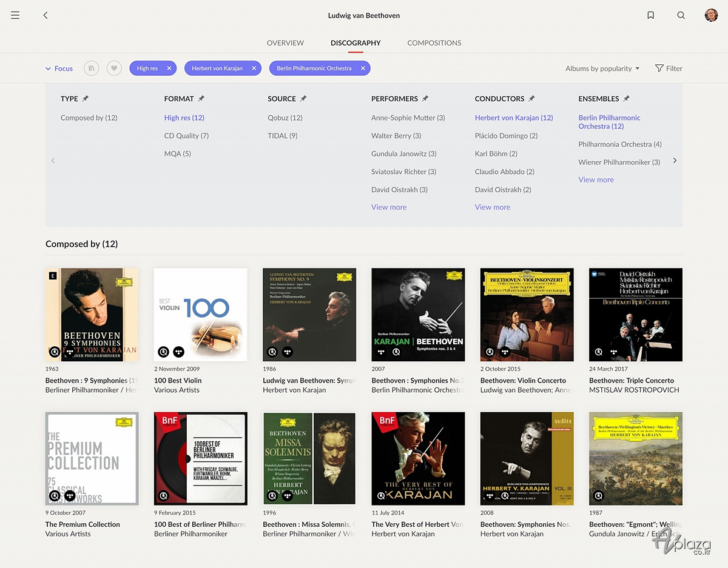The image size is (728, 568).
Task: Switch to the Compositions tab
Action: click(434, 43)
